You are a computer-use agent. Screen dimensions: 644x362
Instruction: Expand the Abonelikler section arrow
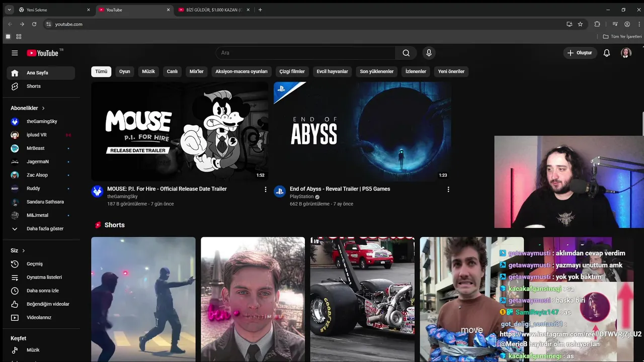(43, 108)
